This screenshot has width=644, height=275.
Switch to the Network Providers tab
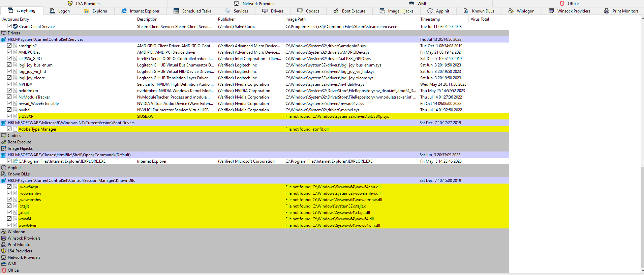click(x=255, y=3)
